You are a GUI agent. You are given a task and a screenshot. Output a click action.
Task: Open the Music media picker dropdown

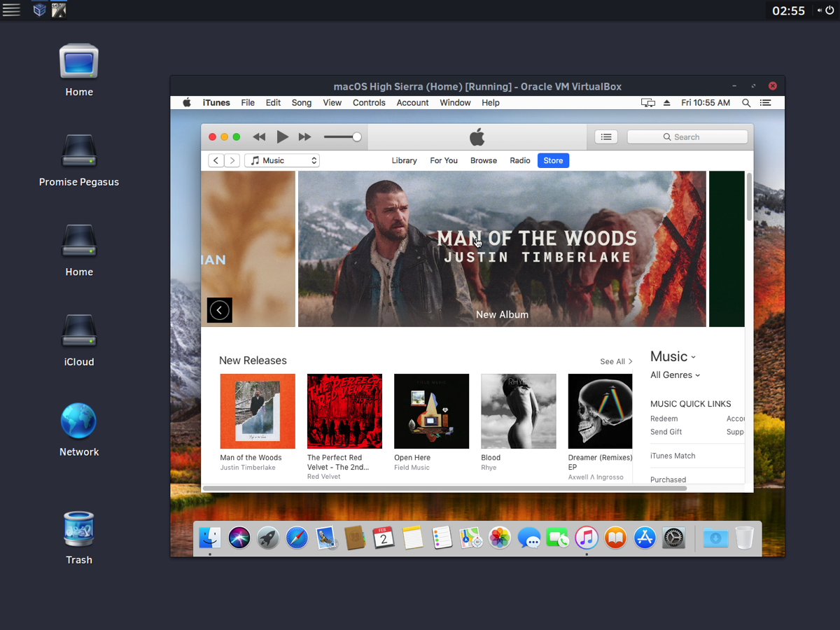tap(282, 160)
